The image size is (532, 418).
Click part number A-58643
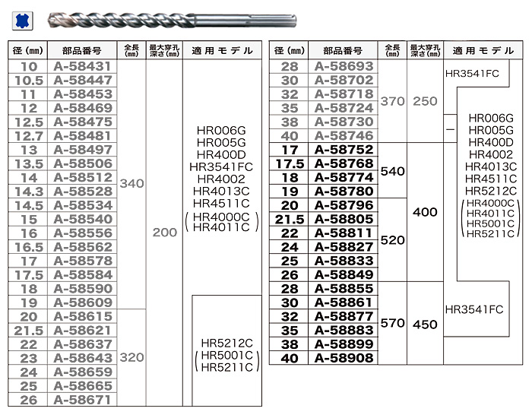point(83,359)
